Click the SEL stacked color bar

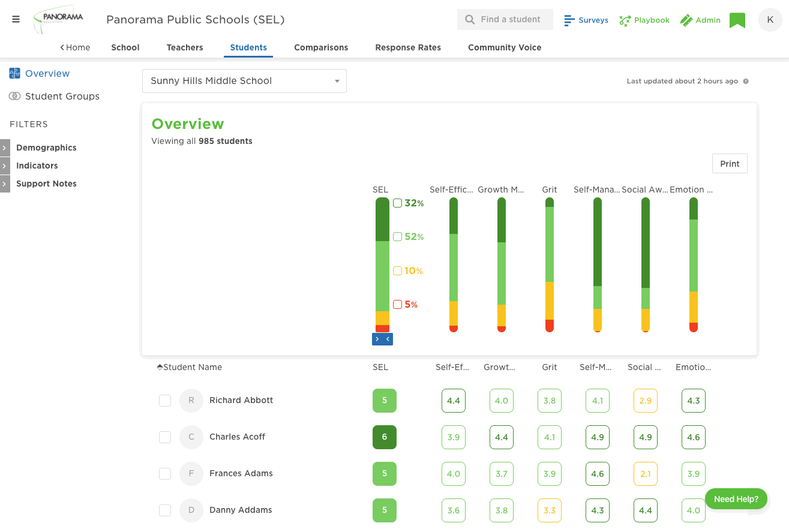[382, 265]
